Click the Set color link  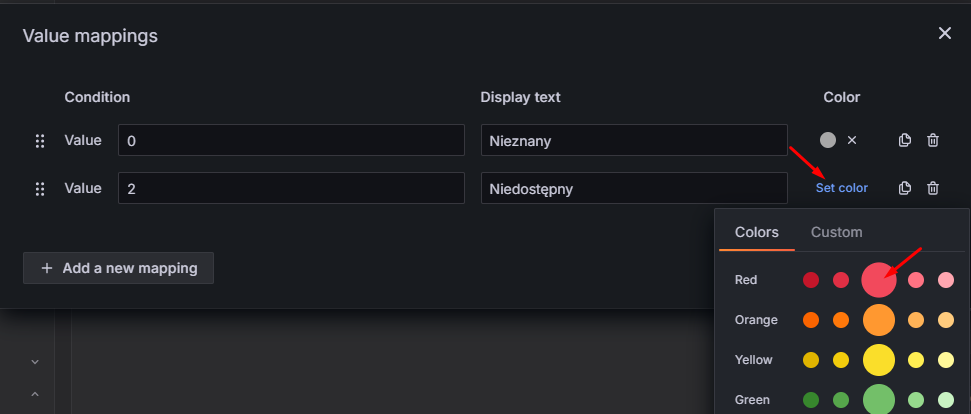[x=842, y=188]
